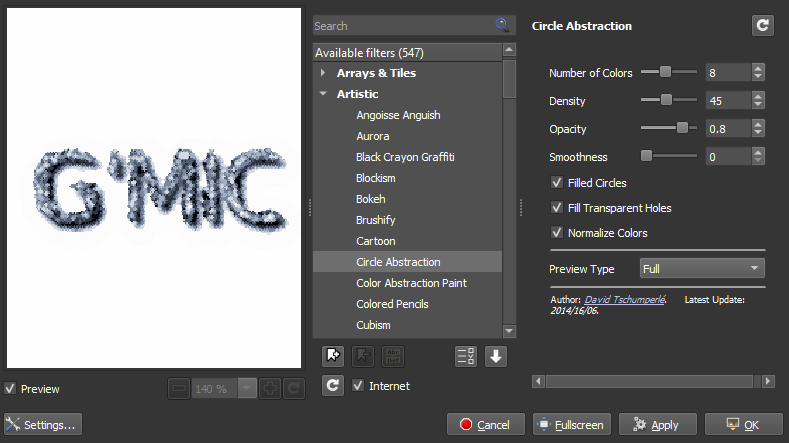Click the G'MIC preview image
The height and width of the screenshot is (443, 789).
(154, 188)
